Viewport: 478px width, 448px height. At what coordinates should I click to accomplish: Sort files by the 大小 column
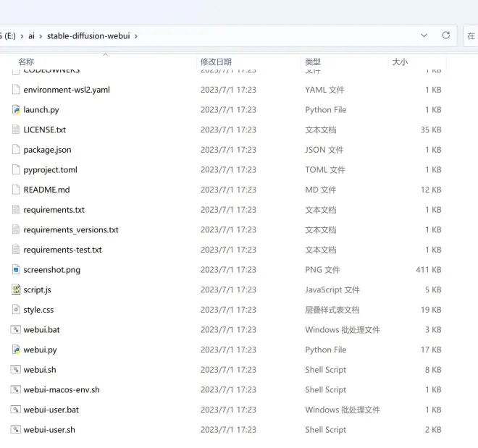(x=400, y=62)
